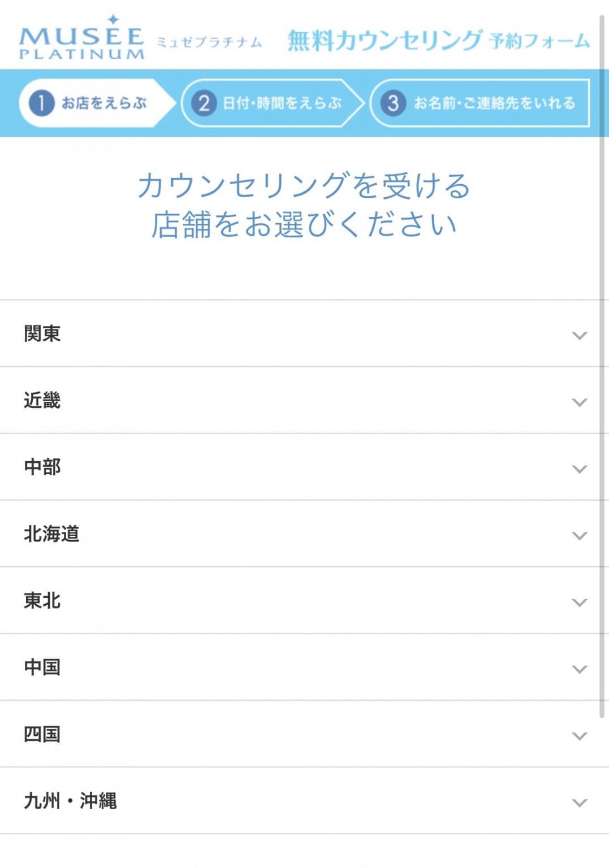
Task: Expand 関東 using its chevron arrow
Action: click(x=580, y=336)
